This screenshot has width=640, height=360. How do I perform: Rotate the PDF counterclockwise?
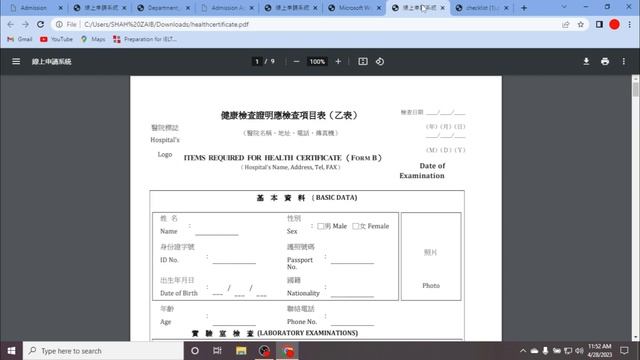click(x=380, y=61)
